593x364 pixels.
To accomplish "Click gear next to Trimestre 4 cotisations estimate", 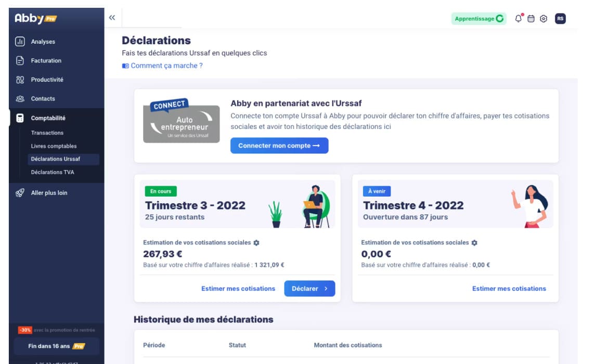I will [x=474, y=243].
